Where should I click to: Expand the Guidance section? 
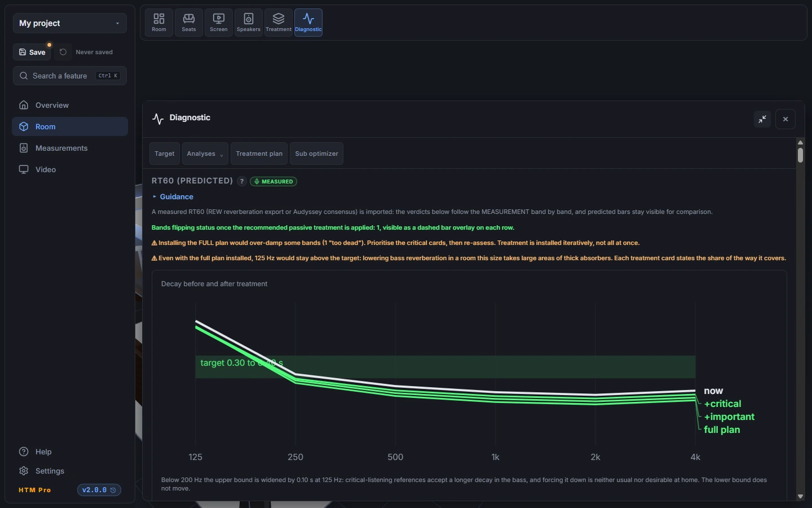(x=173, y=196)
